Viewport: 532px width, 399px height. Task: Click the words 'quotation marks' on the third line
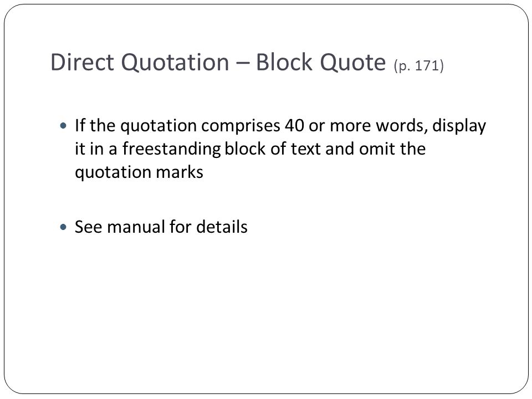(x=139, y=172)
